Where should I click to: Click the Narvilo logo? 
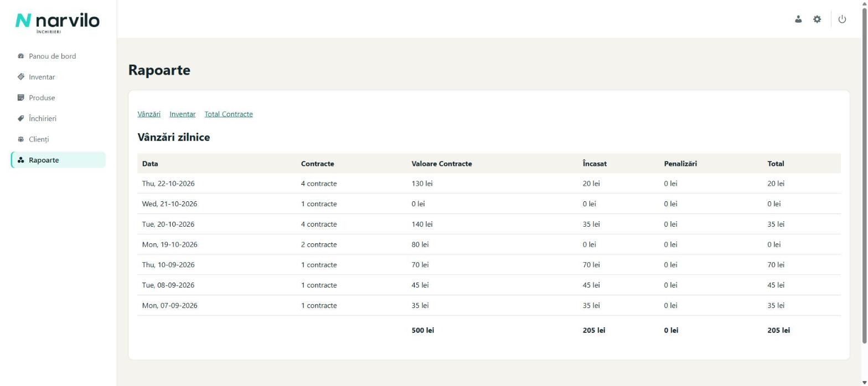click(58, 22)
